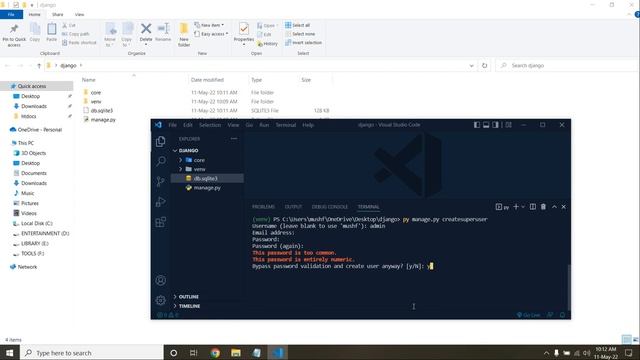640x360 pixels.
Task: Select Local Disk (C:) in navigation pane
Action: point(37,223)
